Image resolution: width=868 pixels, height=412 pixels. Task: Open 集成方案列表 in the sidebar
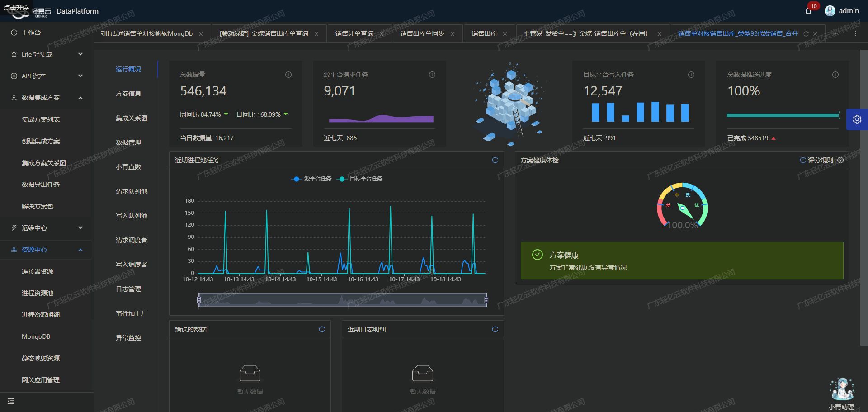coord(41,119)
